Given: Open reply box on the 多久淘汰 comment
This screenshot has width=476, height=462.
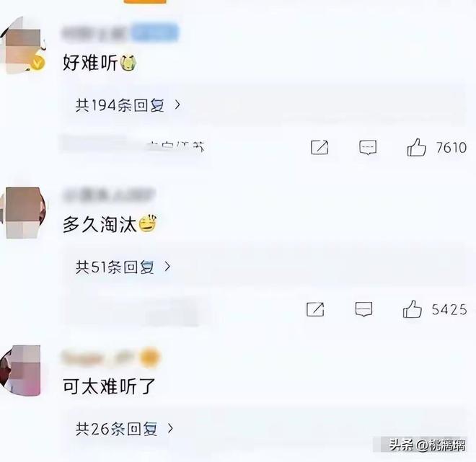Looking at the screenshot, I should pos(363,309).
